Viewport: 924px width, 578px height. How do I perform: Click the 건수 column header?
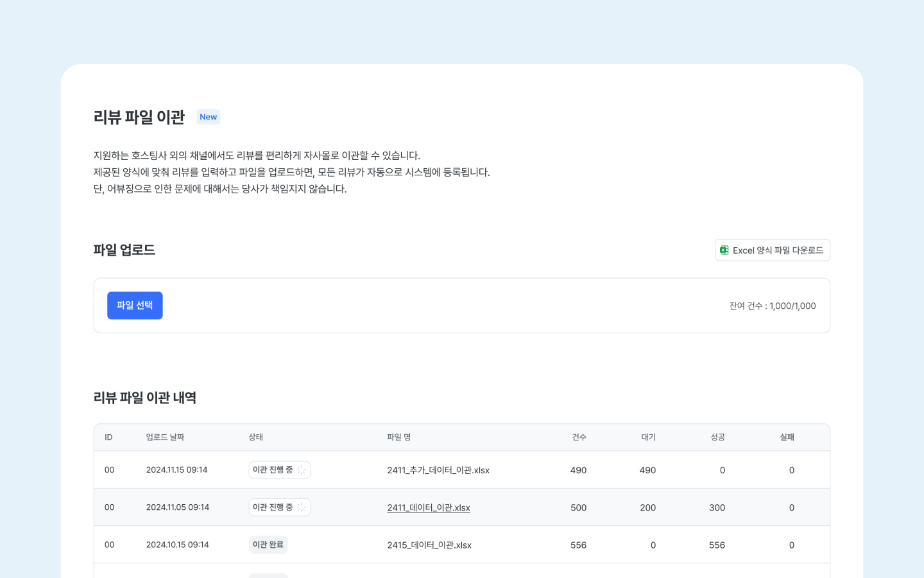point(578,437)
